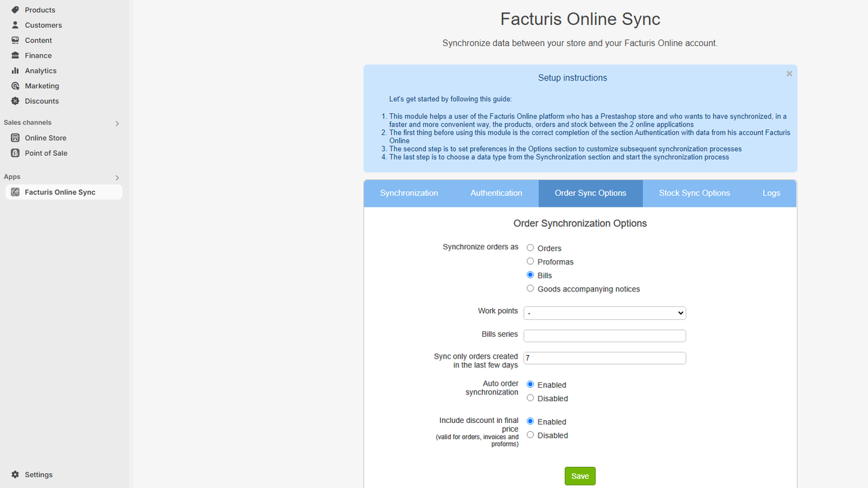
Task: Click the Synchronize orders as label
Action: point(481,247)
